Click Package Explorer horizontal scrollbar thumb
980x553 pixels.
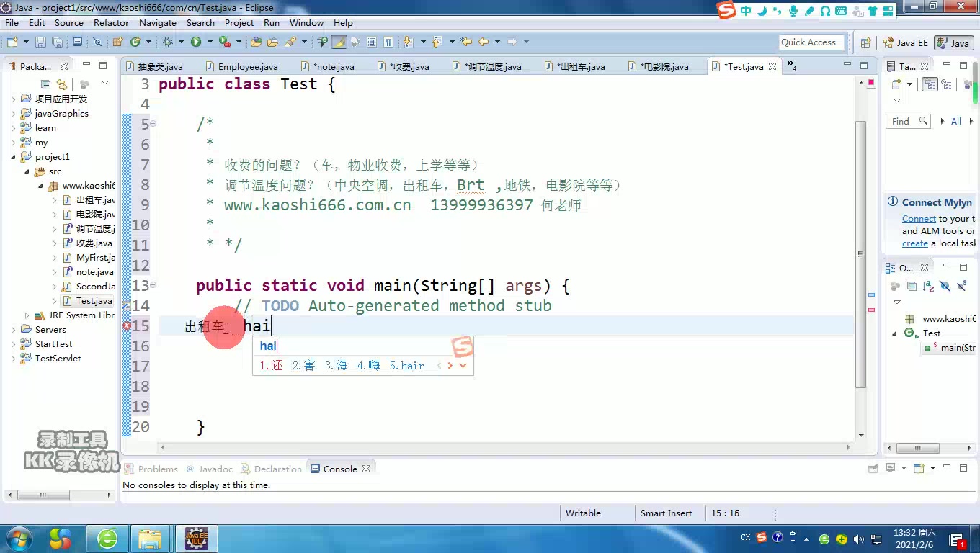(x=43, y=495)
